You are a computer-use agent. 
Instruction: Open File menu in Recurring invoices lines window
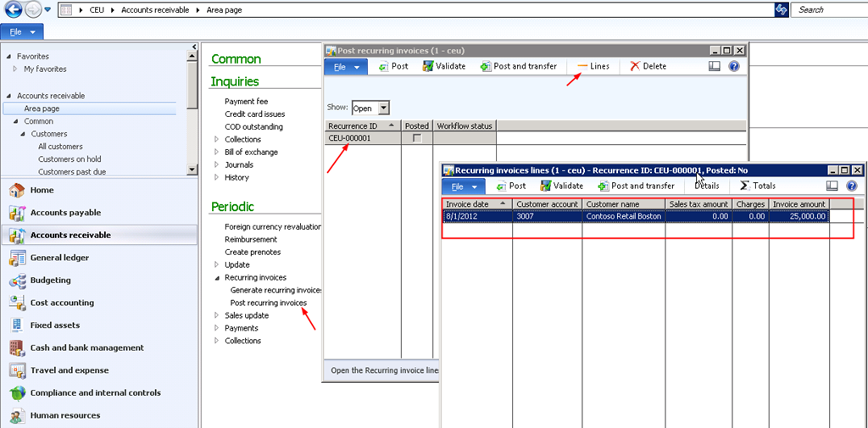464,186
